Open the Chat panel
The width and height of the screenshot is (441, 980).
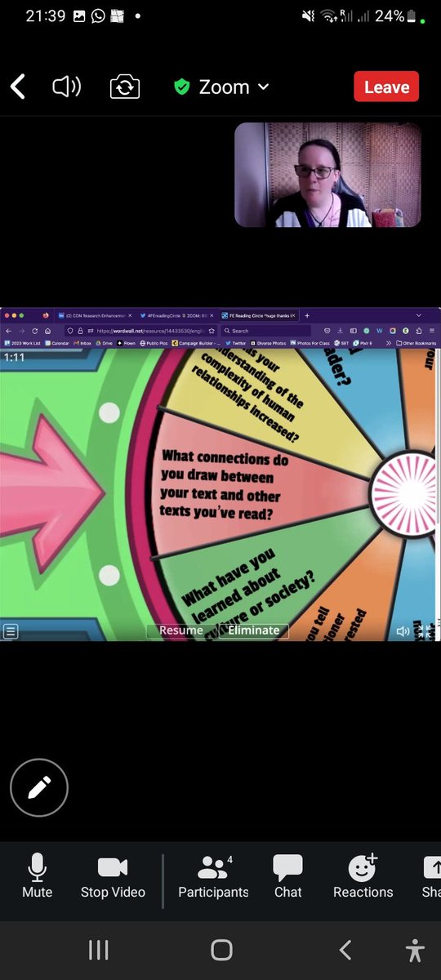click(287, 877)
